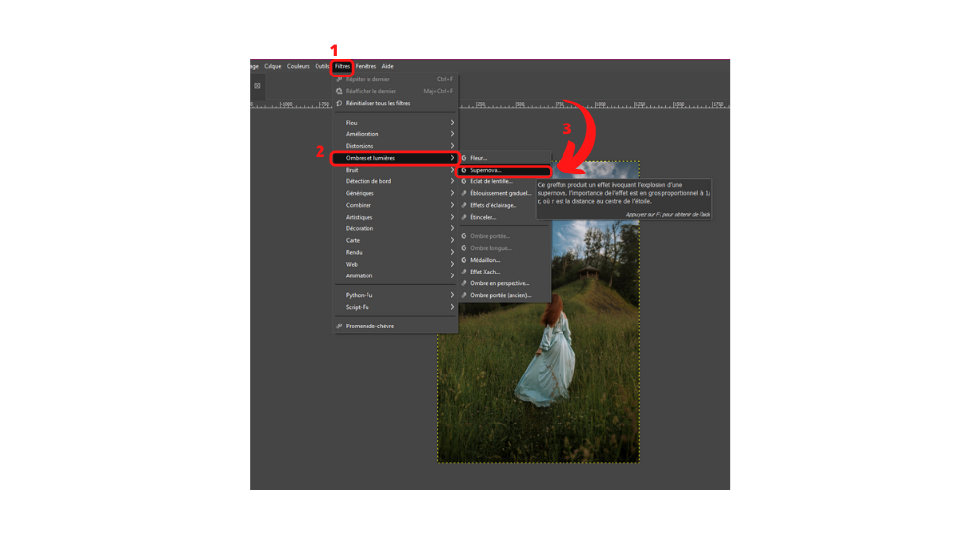The image size is (980, 549).
Task: Open the Rendu submenu
Action: [x=395, y=253]
